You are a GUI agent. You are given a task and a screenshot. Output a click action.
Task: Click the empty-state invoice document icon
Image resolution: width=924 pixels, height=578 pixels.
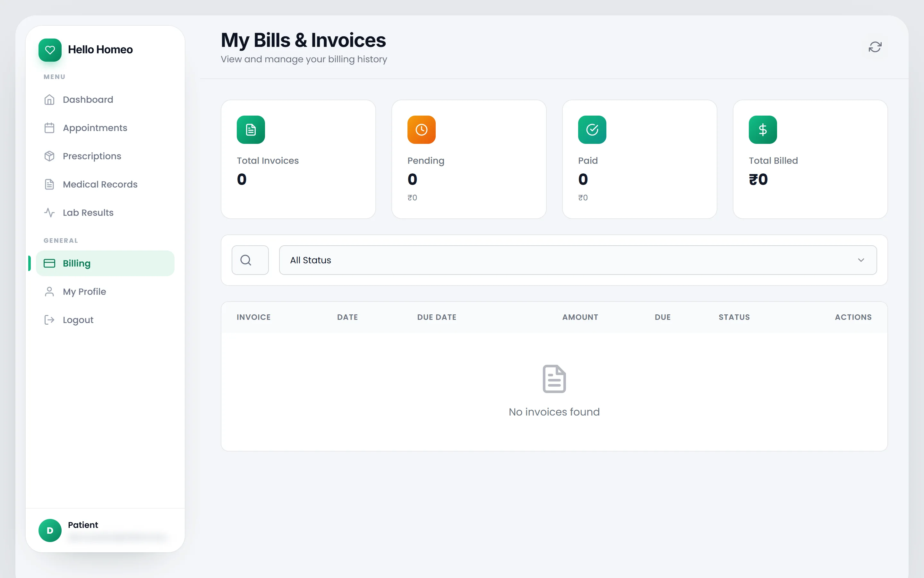(x=554, y=379)
